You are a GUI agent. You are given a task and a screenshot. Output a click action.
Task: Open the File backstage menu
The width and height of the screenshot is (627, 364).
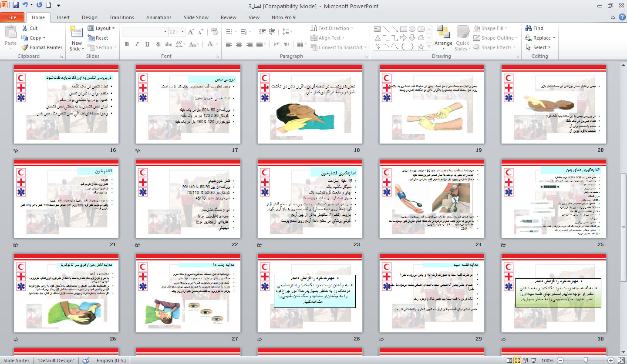tap(12, 17)
